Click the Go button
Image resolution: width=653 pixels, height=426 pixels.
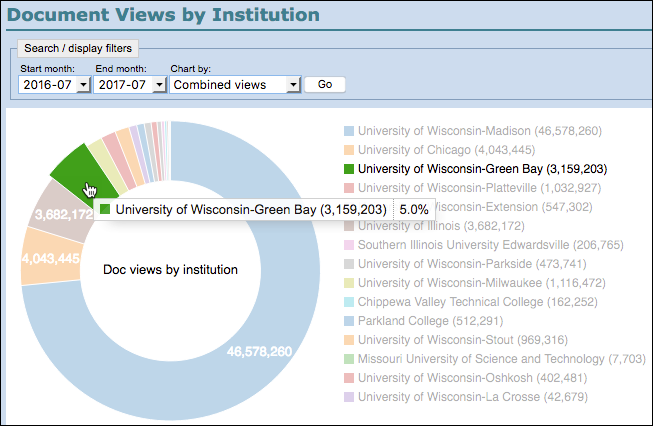pyautogui.click(x=325, y=85)
